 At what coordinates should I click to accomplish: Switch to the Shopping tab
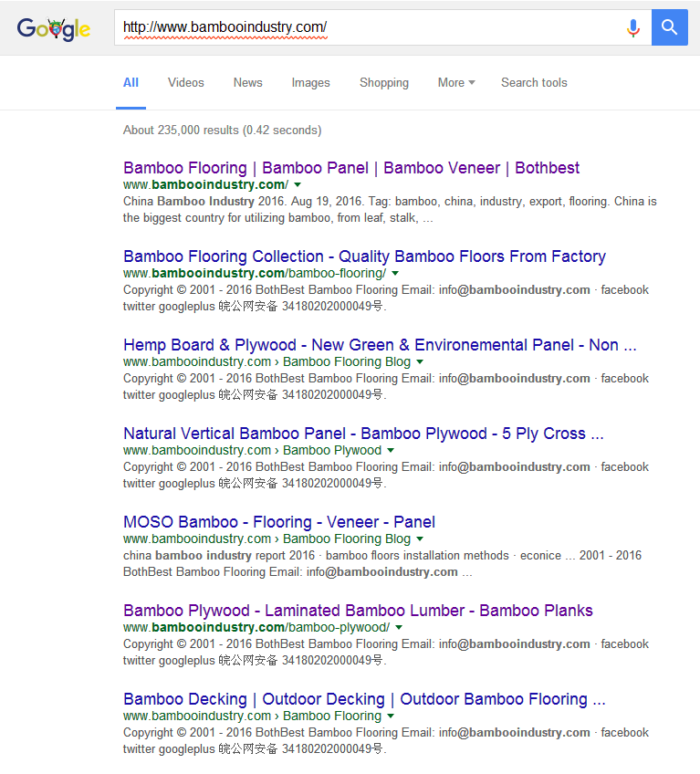click(384, 82)
